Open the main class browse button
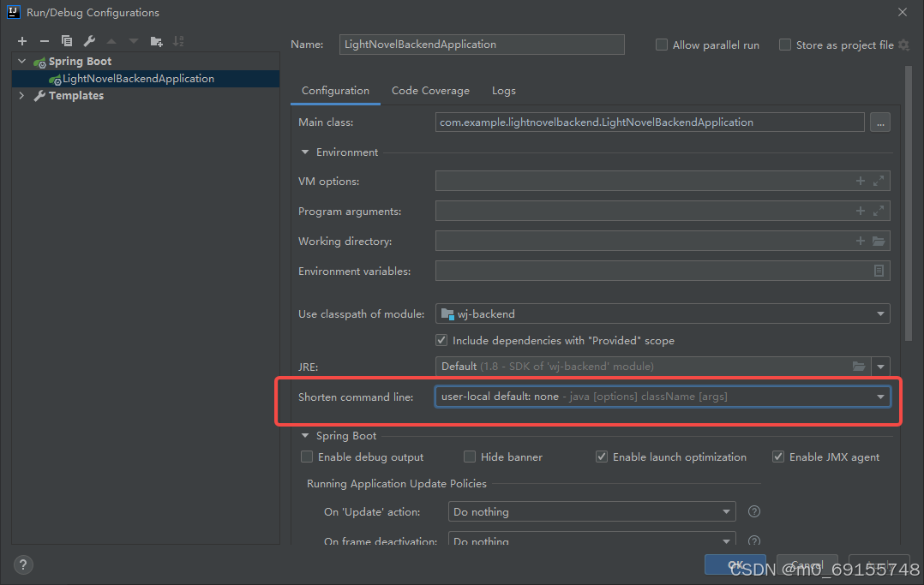The image size is (924, 585). pyautogui.click(x=879, y=122)
